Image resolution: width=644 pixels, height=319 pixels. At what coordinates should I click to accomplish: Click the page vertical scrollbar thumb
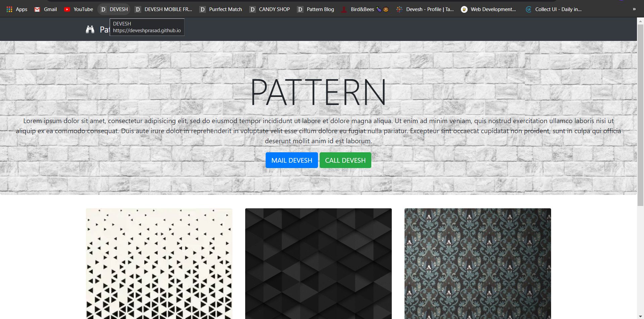(640, 115)
